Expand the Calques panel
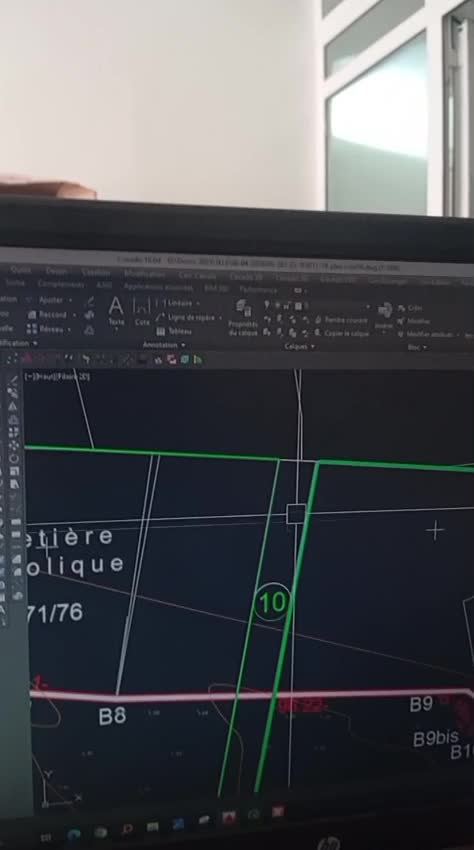Screen dimensions: 474x850 click(x=299, y=346)
